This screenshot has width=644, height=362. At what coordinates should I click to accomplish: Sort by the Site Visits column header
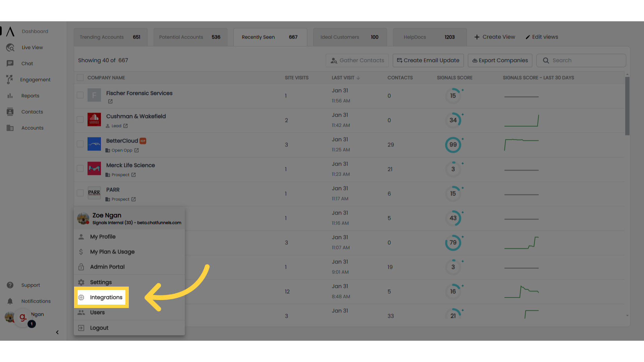pyautogui.click(x=297, y=78)
